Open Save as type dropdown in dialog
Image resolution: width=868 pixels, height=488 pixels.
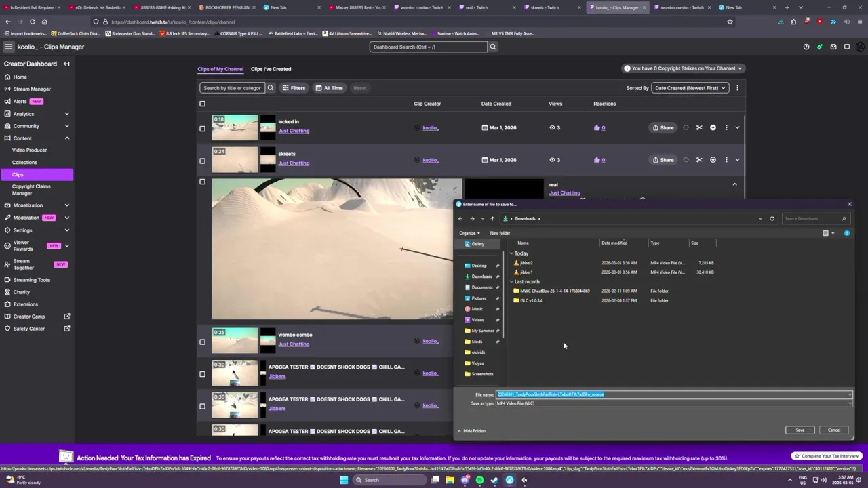[x=673, y=403]
